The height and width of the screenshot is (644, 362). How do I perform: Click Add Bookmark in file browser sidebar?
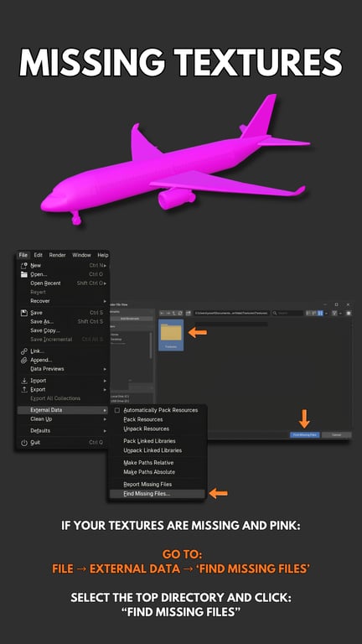coord(130,319)
